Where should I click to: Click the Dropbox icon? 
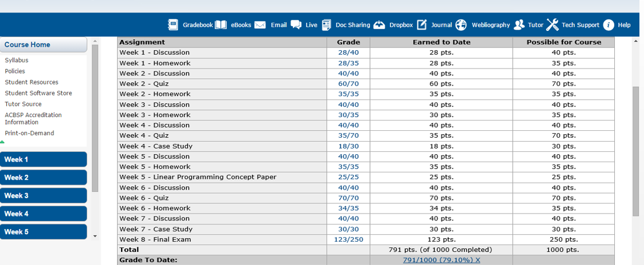coord(380,25)
